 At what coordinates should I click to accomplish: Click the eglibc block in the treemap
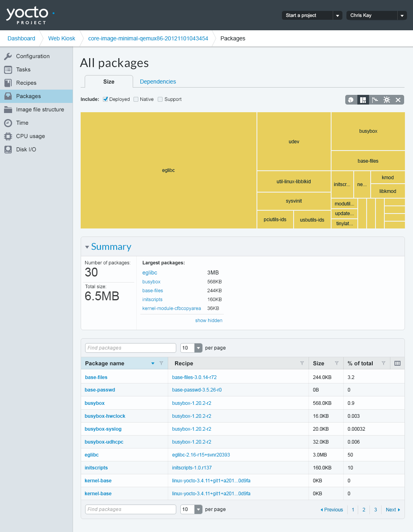coord(168,170)
